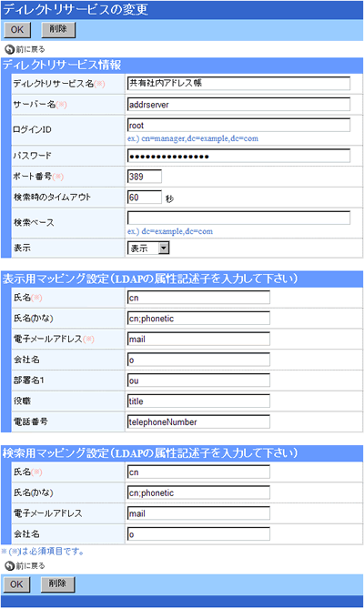The height and width of the screenshot is (609, 364).
Task: Click the bottom 前に戻る back arrow icon
Action: [x=9, y=565]
